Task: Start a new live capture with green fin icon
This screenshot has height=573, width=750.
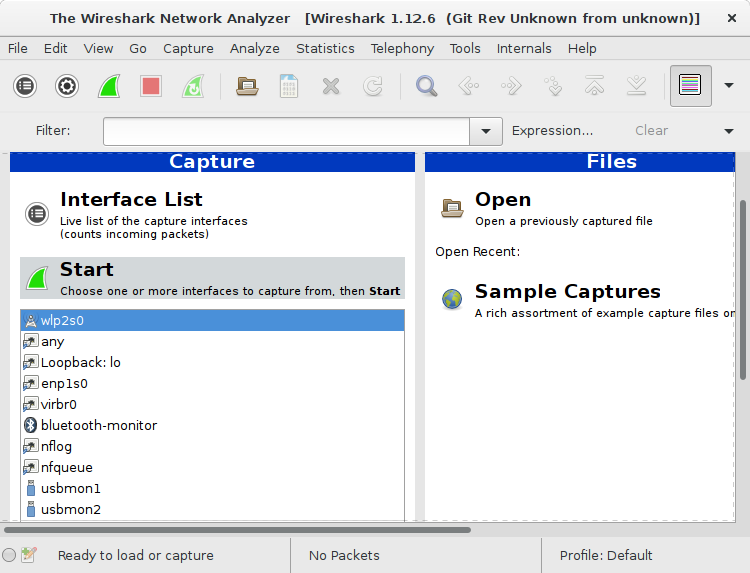Action: click(109, 86)
